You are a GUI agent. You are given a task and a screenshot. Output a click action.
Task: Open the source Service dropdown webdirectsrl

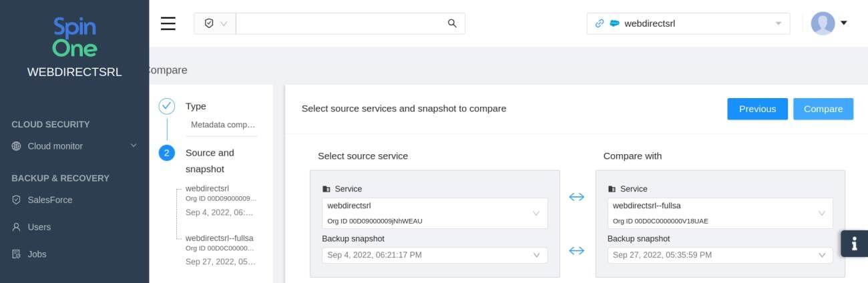[x=435, y=214]
